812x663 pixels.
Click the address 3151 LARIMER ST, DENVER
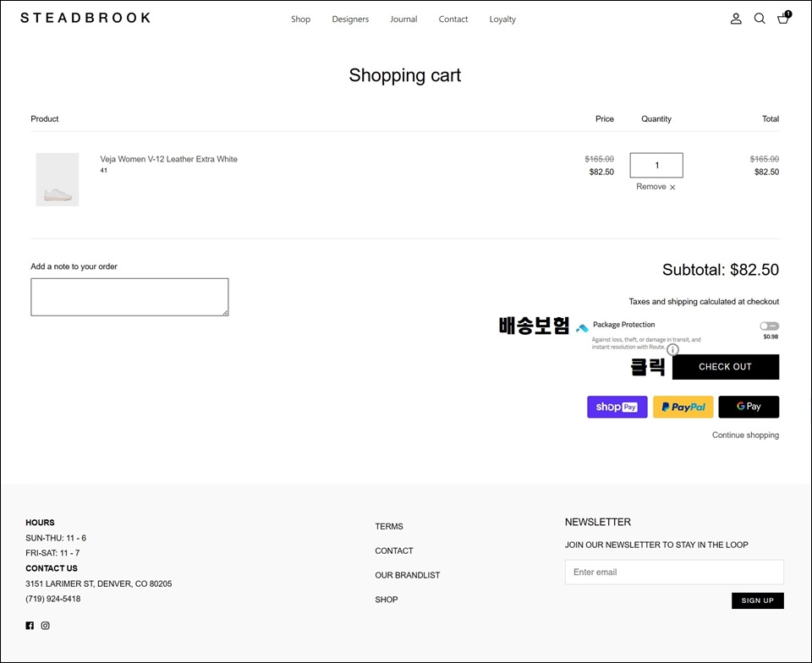tap(98, 584)
